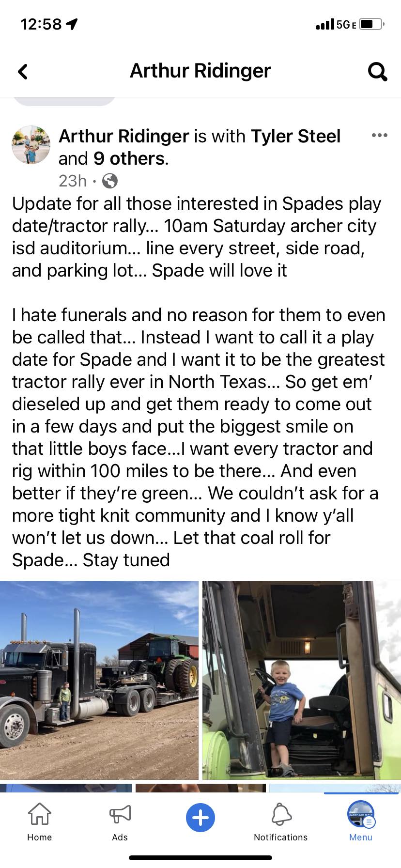Tap the Arthur Ridinger page title
This screenshot has height=868, width=401.
point(200,71)
